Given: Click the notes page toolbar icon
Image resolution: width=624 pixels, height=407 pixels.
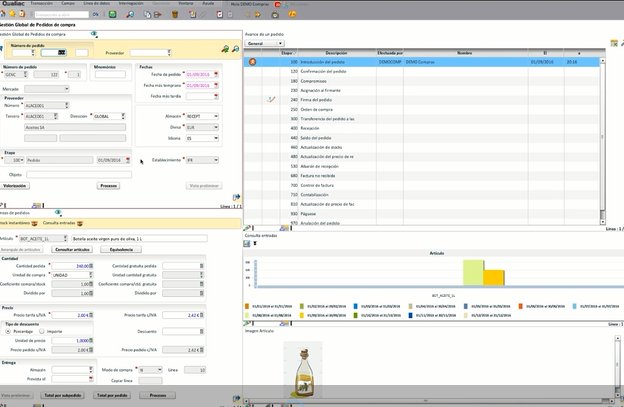Looking at the screenshot, I should click(x=192, y=15).
